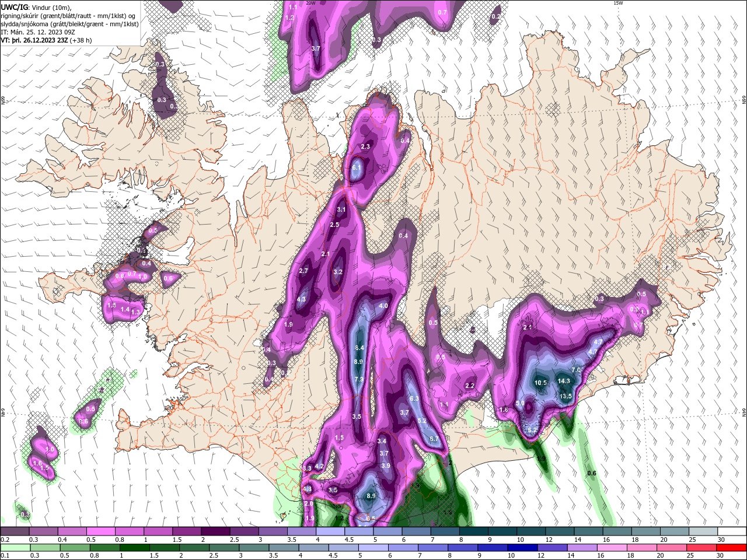This screenshot has height=560, width=747.
Task: Pick the pale periwinkle 4–4.5 snow scale swatch
Action: pos(330,531)
